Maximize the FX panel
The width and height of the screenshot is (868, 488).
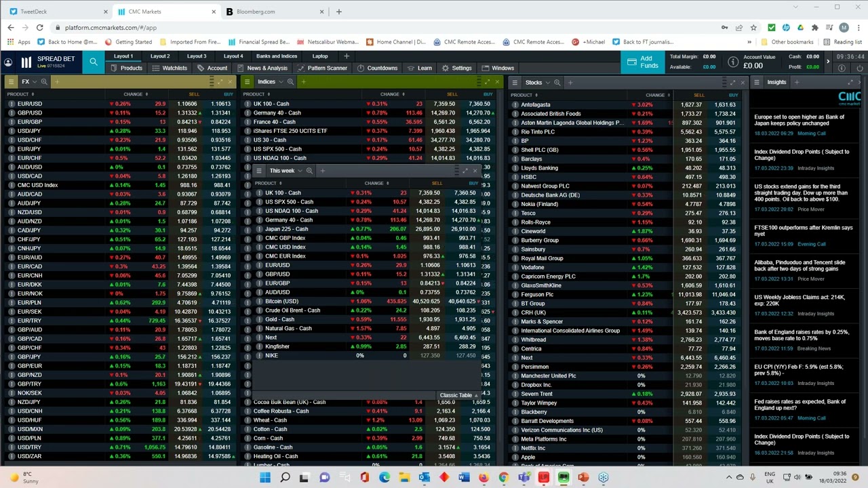click(220, 82)
